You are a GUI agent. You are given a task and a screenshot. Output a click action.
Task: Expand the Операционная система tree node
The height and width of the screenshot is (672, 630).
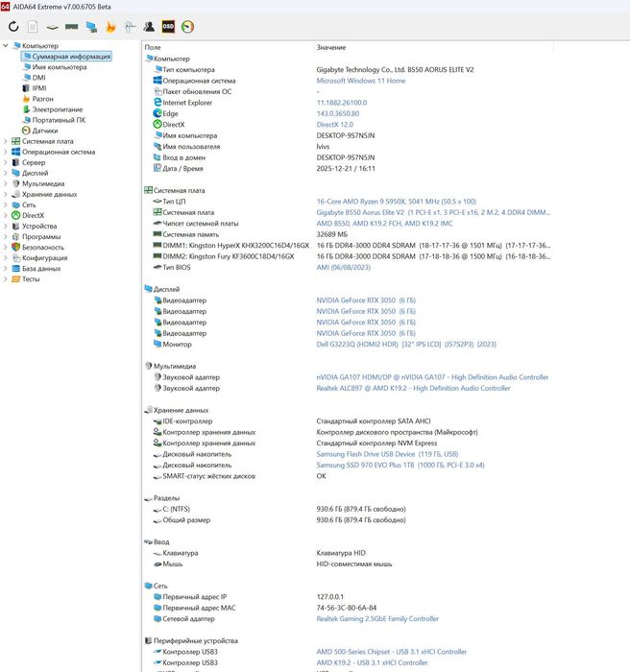point(6,152)
